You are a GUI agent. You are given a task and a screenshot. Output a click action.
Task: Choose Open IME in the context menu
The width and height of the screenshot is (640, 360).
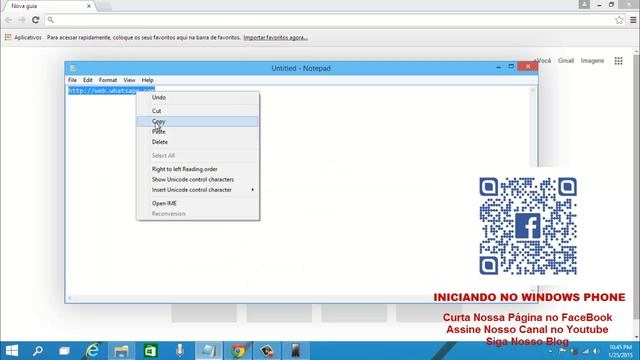click(x=198, y=203)
